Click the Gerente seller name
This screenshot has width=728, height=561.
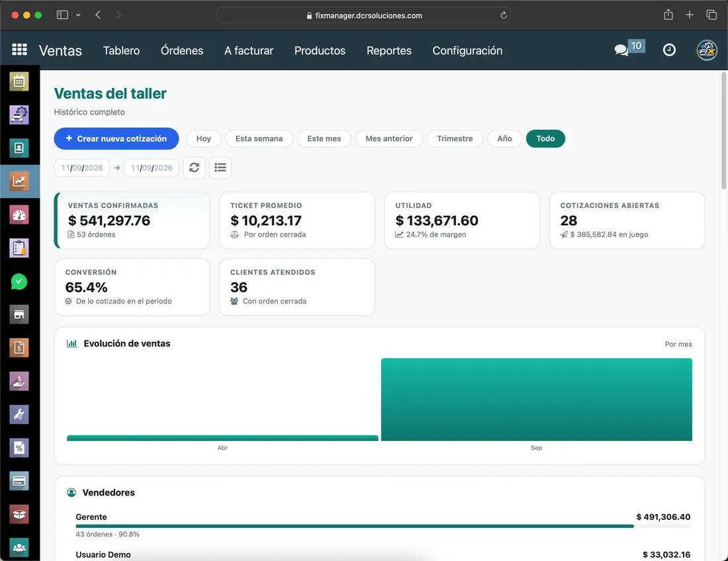click(x=91, y=517)
